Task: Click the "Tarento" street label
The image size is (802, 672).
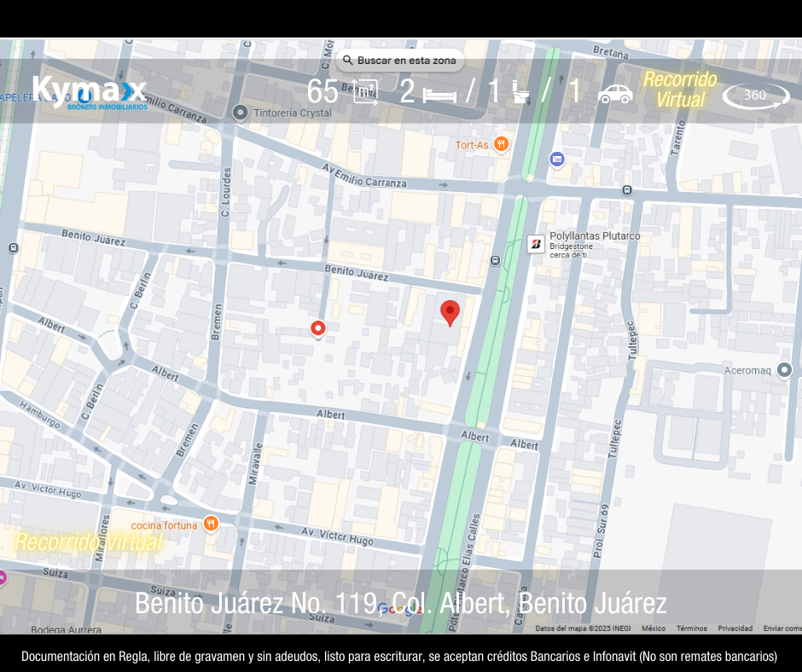Action: pyautogui.click(x=677, y=137)
